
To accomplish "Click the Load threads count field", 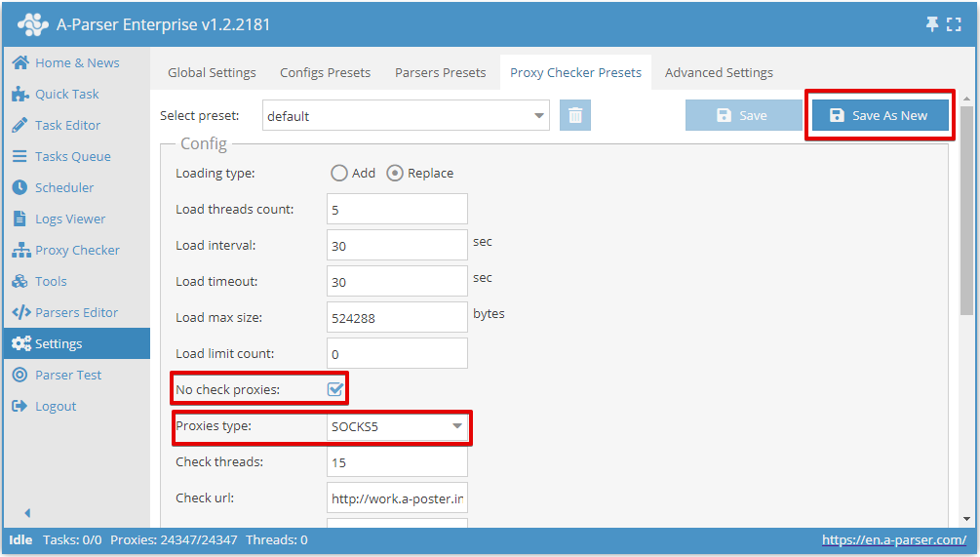I will tap(397, 209).
